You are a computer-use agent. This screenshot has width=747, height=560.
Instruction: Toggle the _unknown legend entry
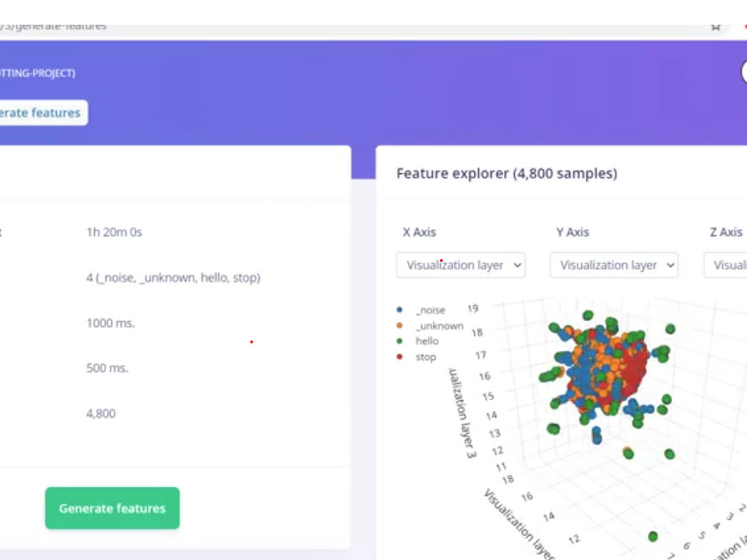click(430, 326)
